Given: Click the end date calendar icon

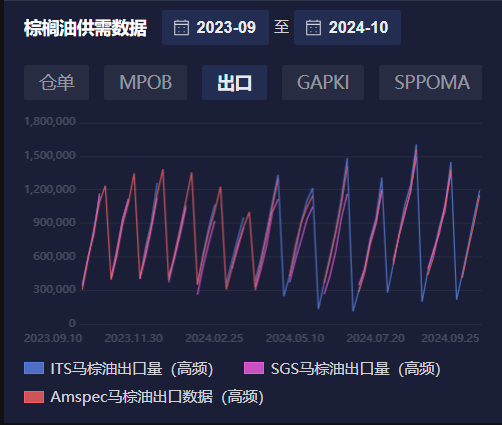Looking at the screenshot, I should (313, 28).
